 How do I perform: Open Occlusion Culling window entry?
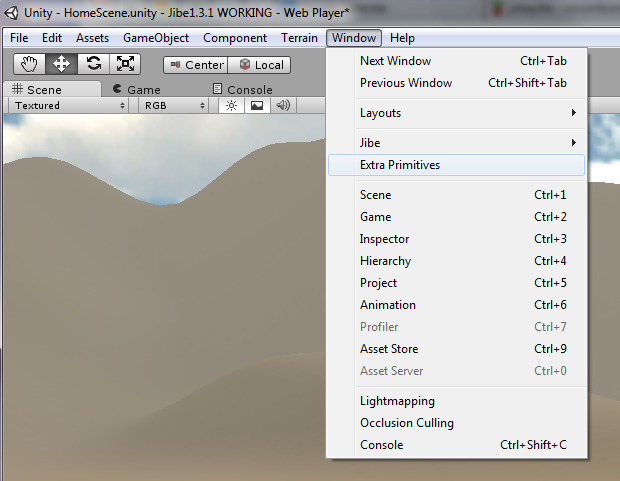(406, 423)
